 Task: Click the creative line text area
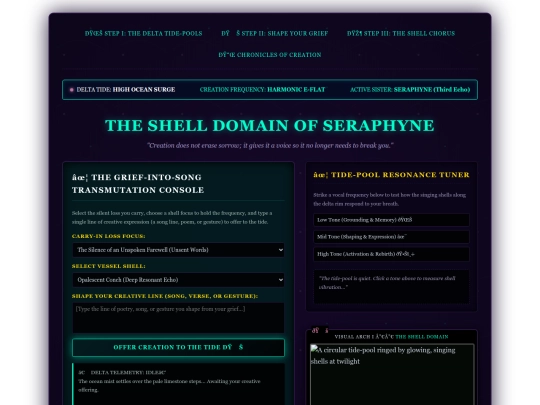point(178,318)
